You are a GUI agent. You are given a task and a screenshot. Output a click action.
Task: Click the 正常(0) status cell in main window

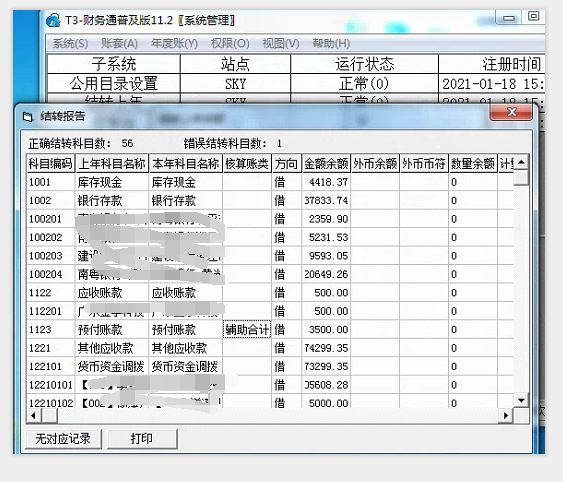[x=364, y=84]
